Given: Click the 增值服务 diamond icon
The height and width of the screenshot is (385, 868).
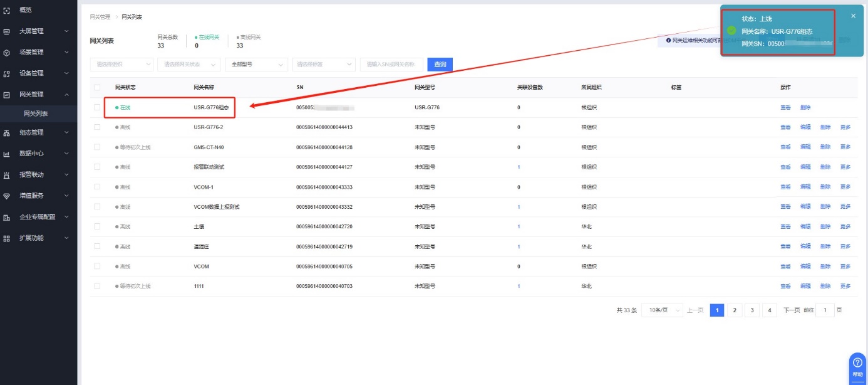Looking at the screenshot, I should (x=7, y=196).
